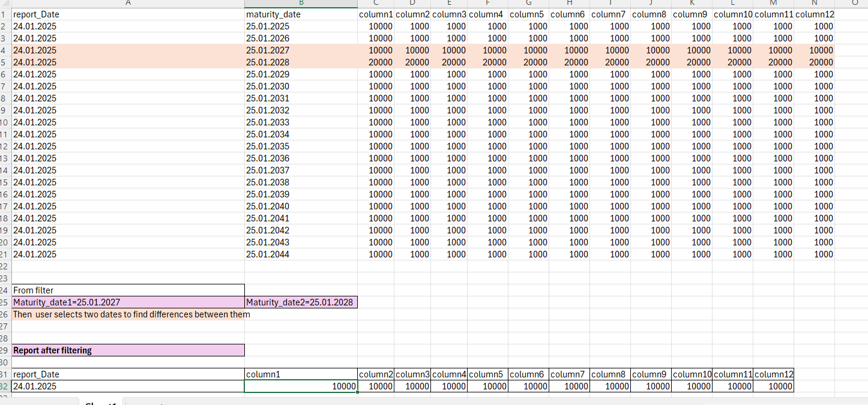This screenshot has height=405, width=868.
Task: Select the row 32 header
Action: (4, 386)
